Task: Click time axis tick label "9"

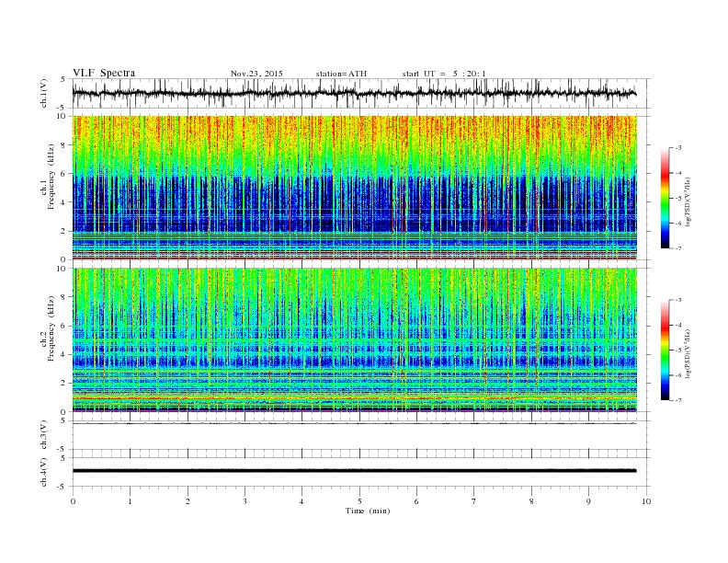Action: click(x=588, y=501)
